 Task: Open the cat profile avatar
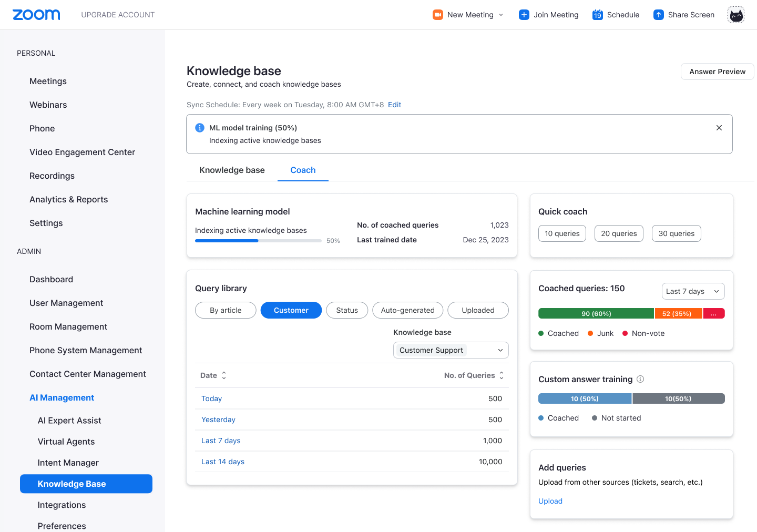tap(736, 15)
